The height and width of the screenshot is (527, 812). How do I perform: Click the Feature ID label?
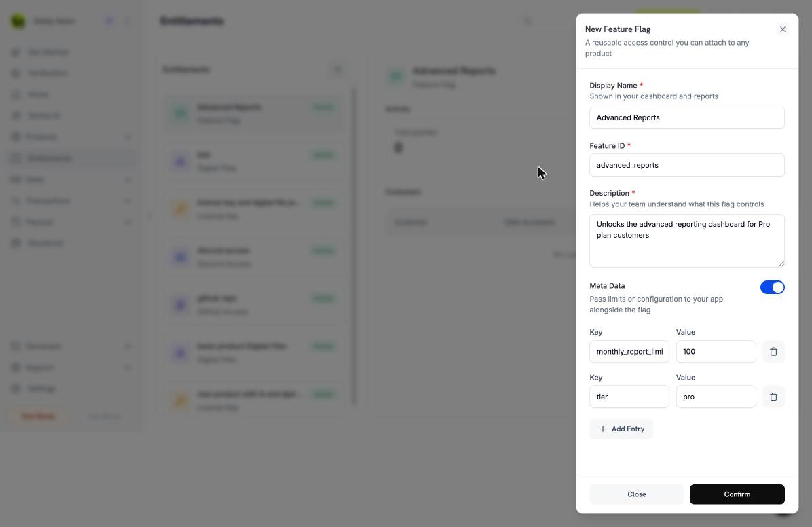607,145
